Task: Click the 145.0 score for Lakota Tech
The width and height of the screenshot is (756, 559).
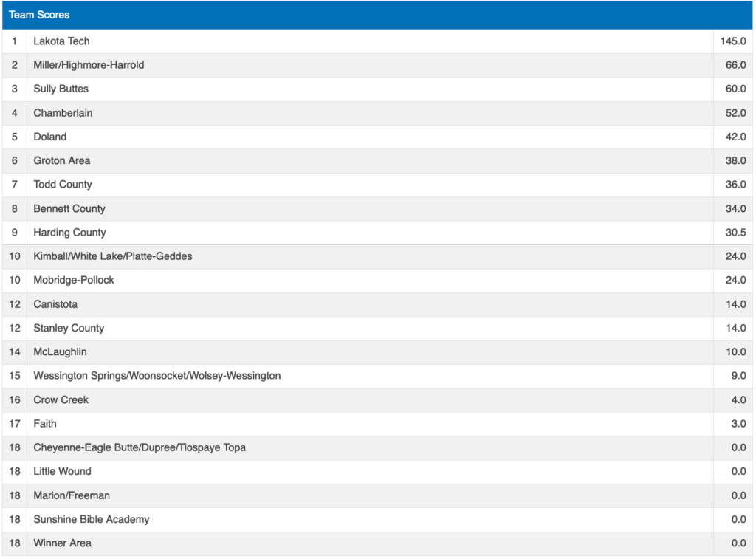Action: point(732,41)
